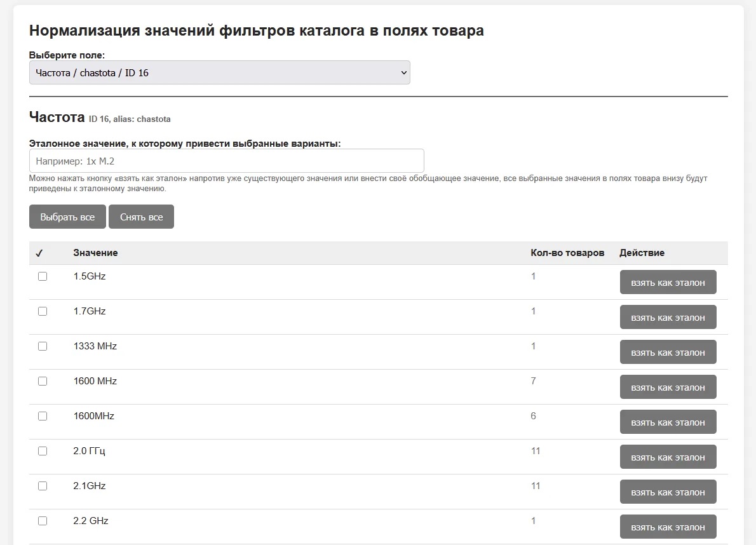Click the "Выберите поле:" label
Screen dimensions: 756x545
67,55
